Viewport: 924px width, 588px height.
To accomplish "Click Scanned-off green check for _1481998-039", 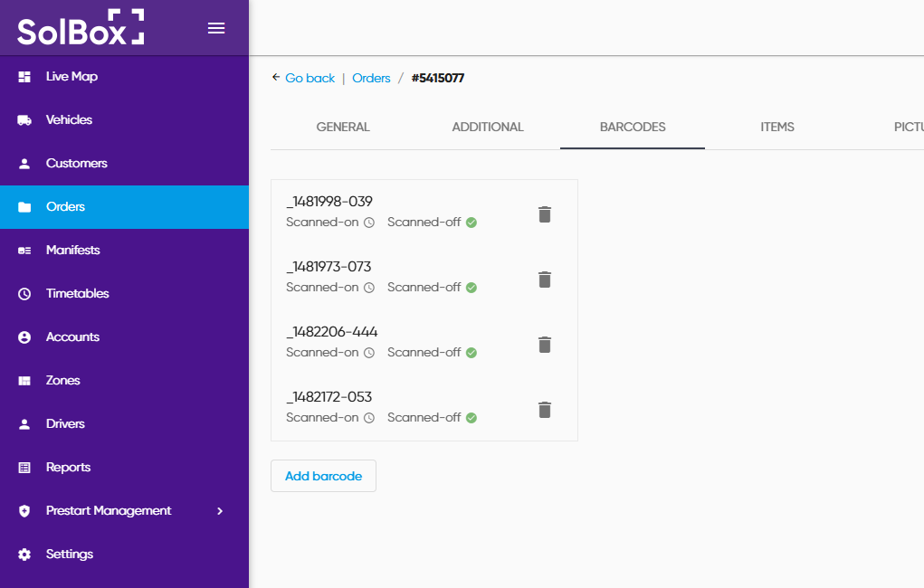I will [472, 223].
